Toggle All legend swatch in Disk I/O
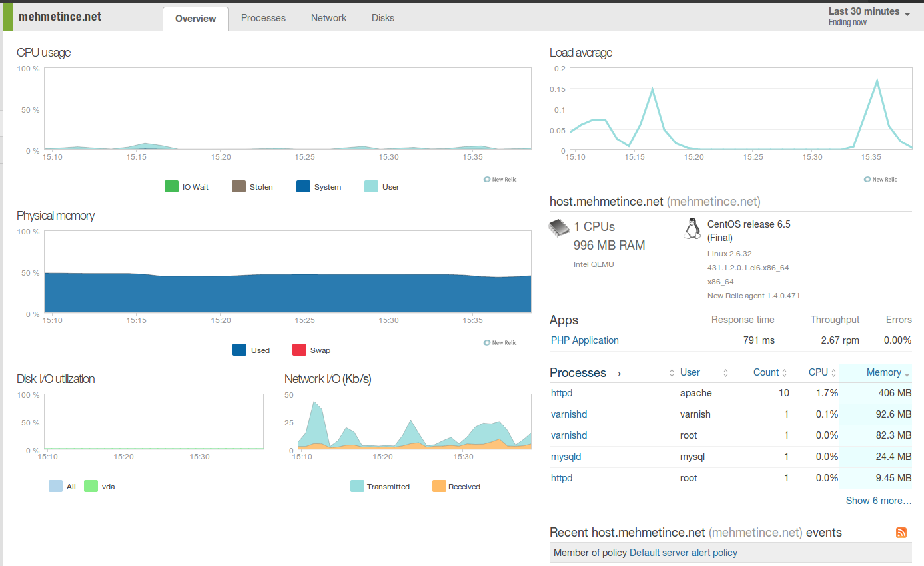 55,487
